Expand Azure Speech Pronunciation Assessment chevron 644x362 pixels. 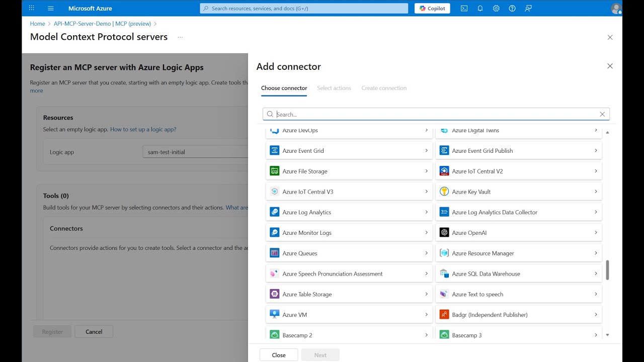tap(426, 274)
